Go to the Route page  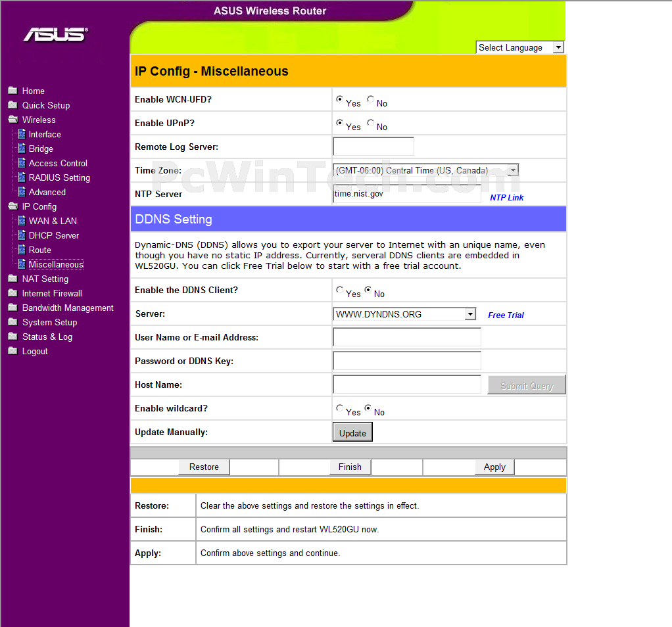(x=40, y=250)
